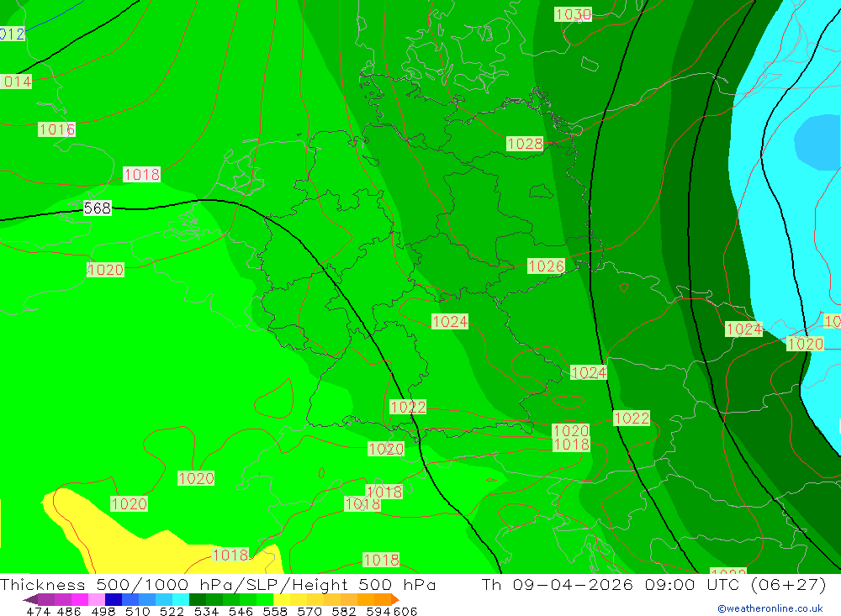This screenshot has width=841, height=616.
Task: Click the legend value 474
Action: tap(38, 611)
